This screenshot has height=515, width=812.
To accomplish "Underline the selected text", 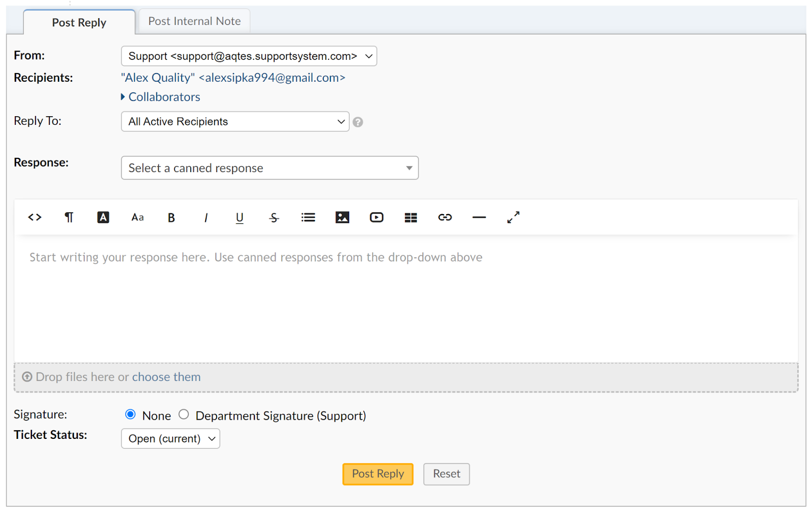I will pyautogui.click(x=240, y=218).
